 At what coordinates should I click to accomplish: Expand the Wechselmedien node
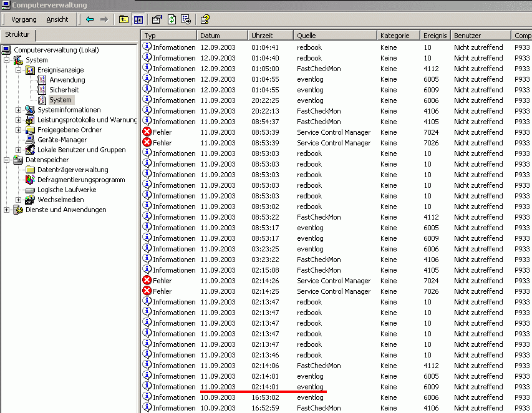point(19,200)
